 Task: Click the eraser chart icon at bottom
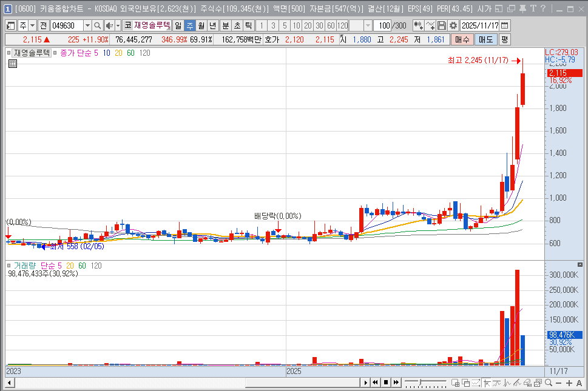point(528,383)
